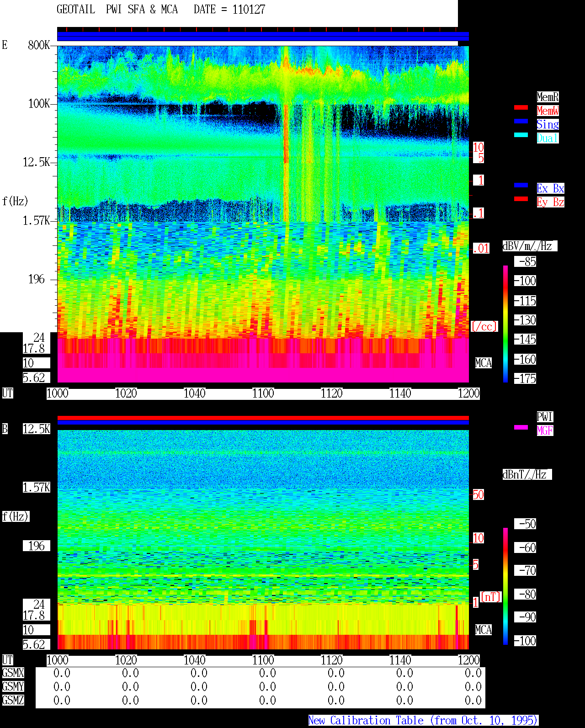585x728 pixels.
Task: Click the -115 color scale value
Action: coord(526,301)
